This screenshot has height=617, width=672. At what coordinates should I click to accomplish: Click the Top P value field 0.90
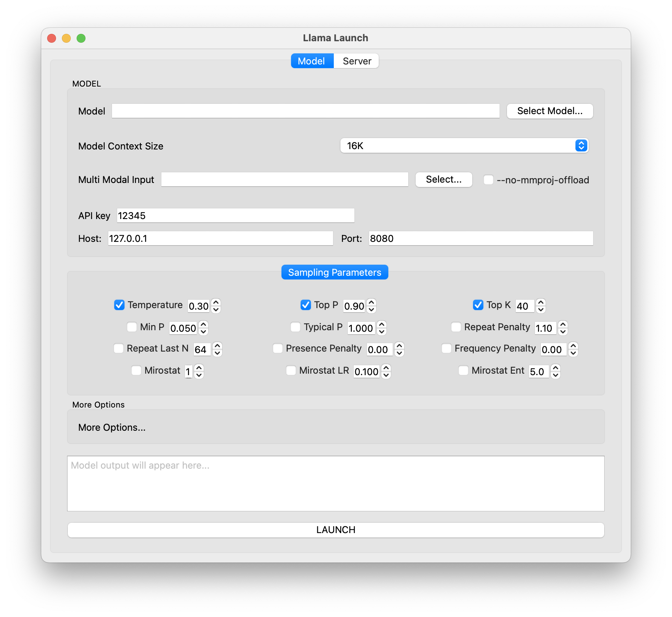pyautogui.click(x=354, y=306)
